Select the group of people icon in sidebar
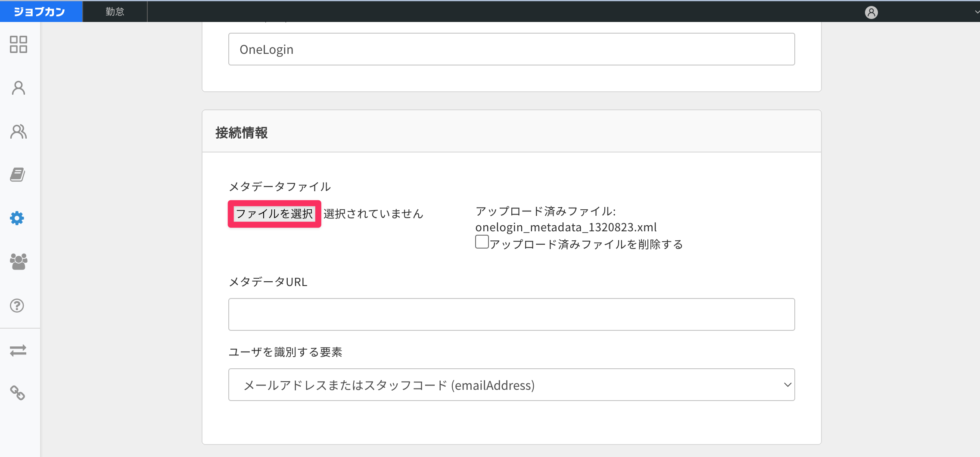The height and width of the screenshot is (457, 980). pos(19,261)
